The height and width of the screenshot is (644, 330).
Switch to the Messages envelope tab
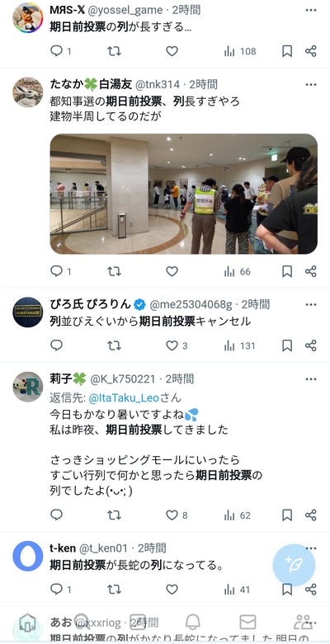click(x=247, y=623)
